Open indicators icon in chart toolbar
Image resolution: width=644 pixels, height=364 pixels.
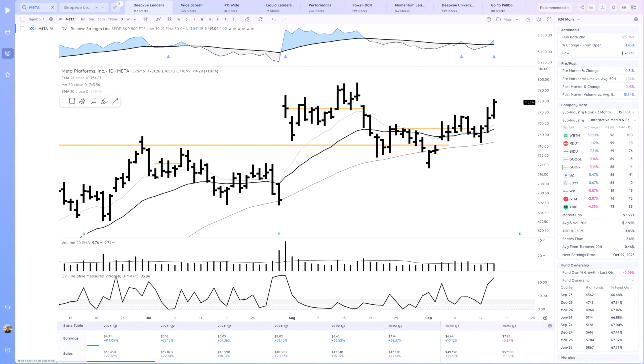(x=158, y=19)
